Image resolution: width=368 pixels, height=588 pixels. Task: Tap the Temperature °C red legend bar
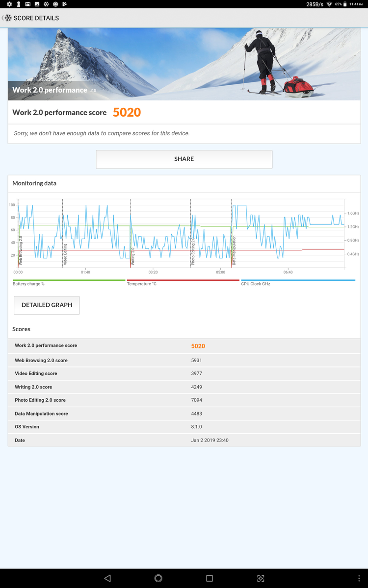[x=183, y=281]
